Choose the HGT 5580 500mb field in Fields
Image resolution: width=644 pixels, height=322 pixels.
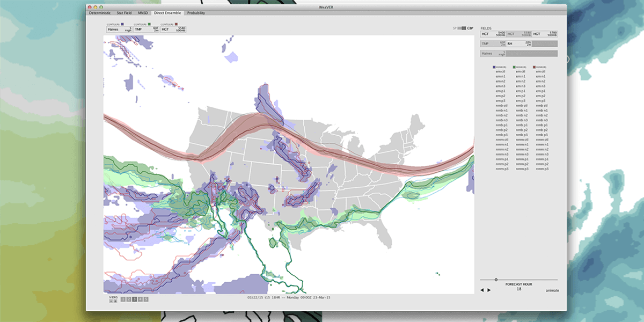coord(519,34)
